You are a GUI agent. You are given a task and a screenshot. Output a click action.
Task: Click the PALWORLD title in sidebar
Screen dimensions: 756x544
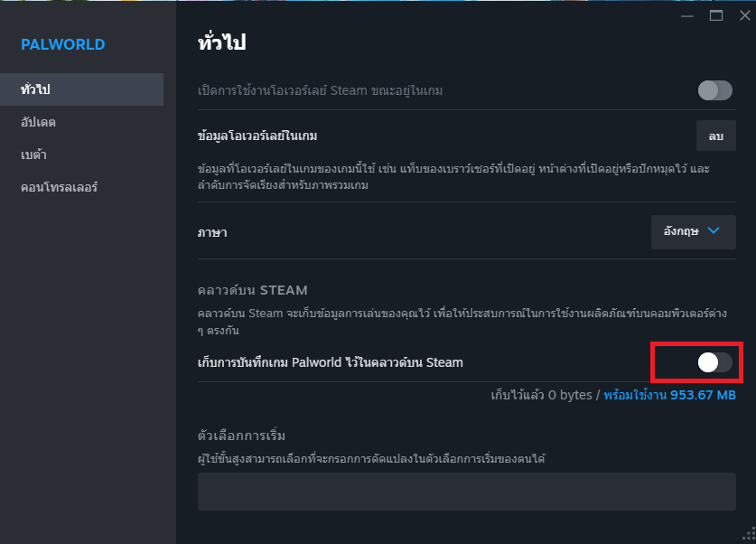coord(63,44)
